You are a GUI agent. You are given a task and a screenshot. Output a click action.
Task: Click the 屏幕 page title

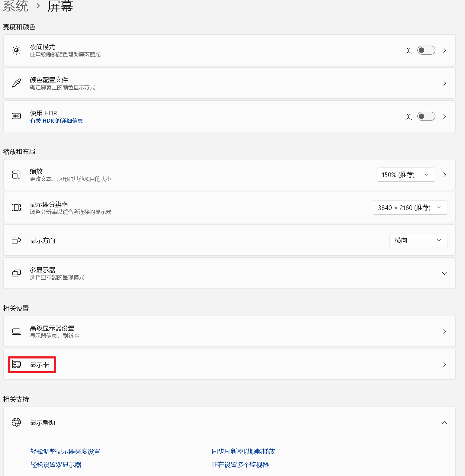pos(60,6)
